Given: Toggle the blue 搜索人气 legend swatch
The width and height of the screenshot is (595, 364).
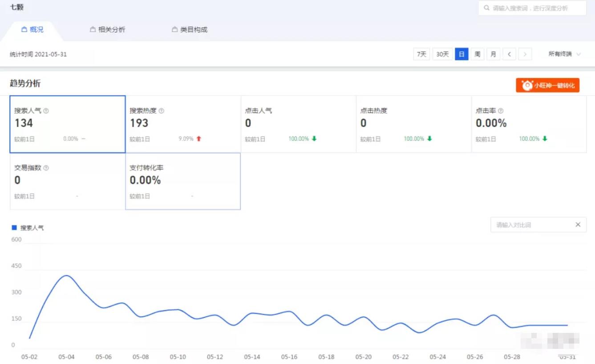Looking at the screenshot, I should 14,228.
